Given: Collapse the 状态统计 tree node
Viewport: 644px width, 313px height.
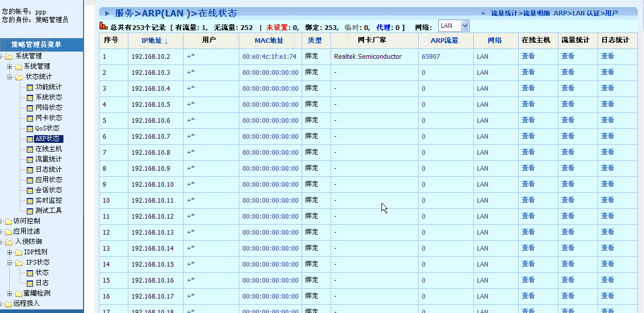Looking at the screenshot, I should (9, 77).
